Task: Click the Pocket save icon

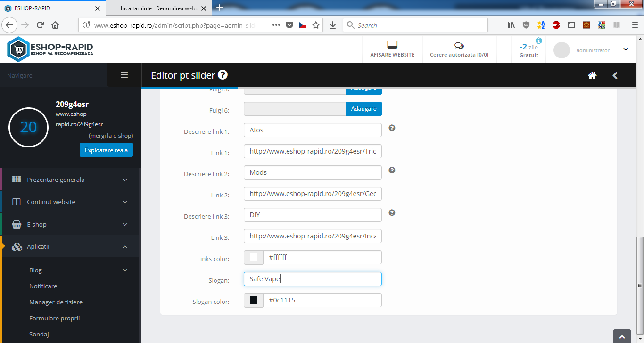Action: point(290,25)
